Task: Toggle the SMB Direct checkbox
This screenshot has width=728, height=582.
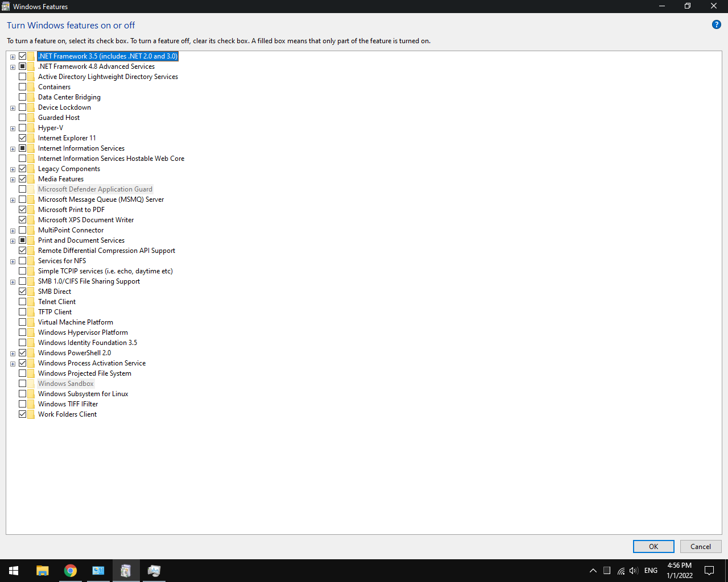Action: (x=23, y=292)
